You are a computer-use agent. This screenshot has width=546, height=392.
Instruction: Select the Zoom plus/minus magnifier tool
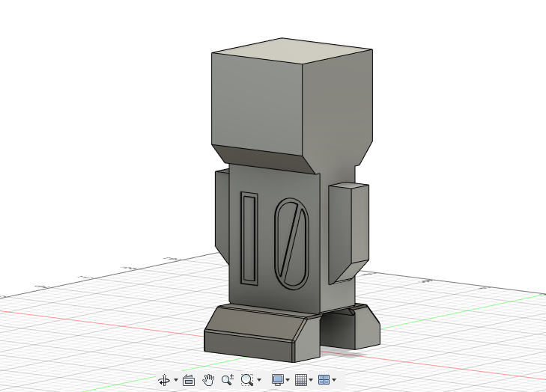tap(228, 380)
